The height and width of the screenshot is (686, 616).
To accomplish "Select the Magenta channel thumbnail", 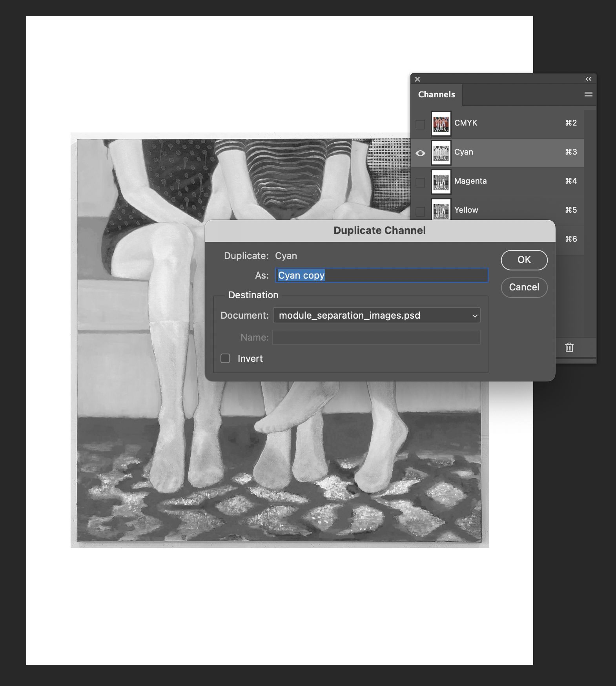I will [x=441, y=182].
